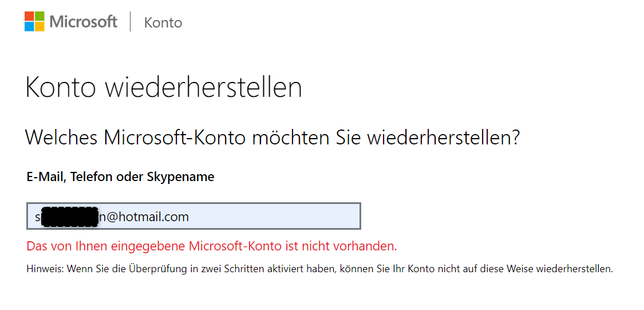Click the word Hinweis in the note

[x=44, y=269]
